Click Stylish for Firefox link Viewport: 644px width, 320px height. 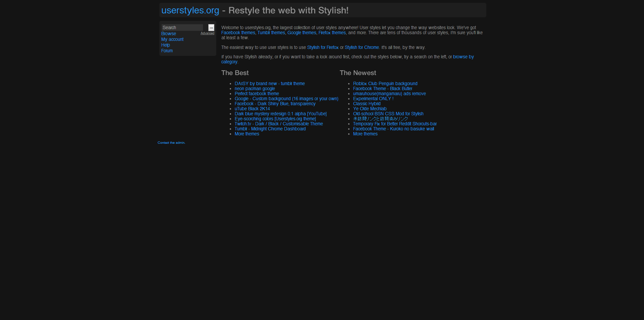click(x=323, y=47)
